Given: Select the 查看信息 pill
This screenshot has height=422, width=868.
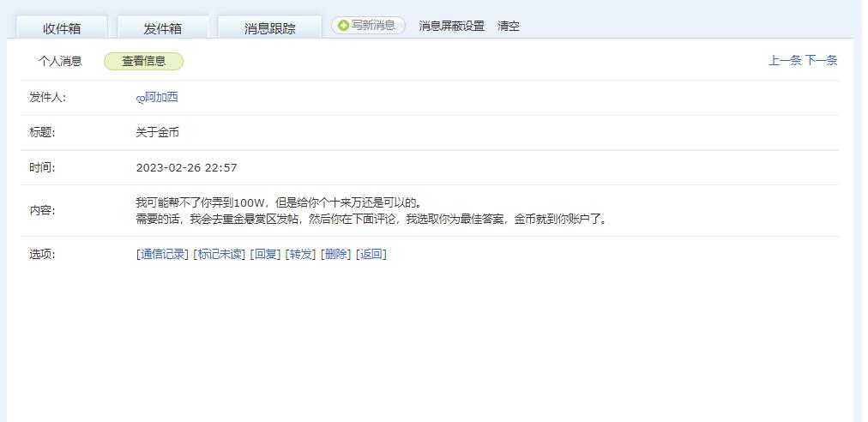Looking at the screenshot, I should [x=143, y=62].
